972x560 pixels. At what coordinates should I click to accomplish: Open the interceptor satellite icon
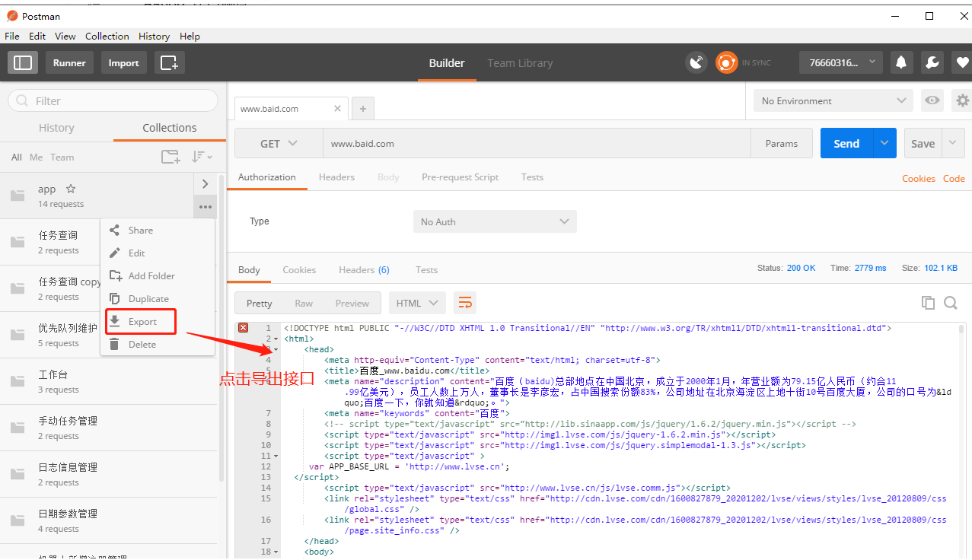tap(696, 62)
